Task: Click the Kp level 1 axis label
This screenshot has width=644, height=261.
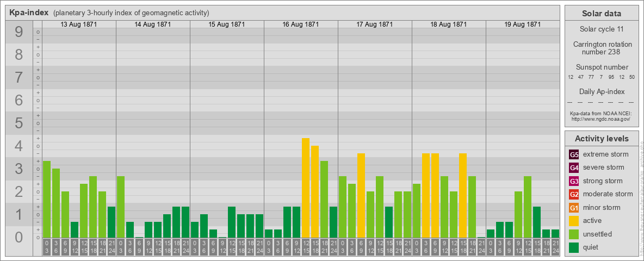Action: tap(19, 214)
